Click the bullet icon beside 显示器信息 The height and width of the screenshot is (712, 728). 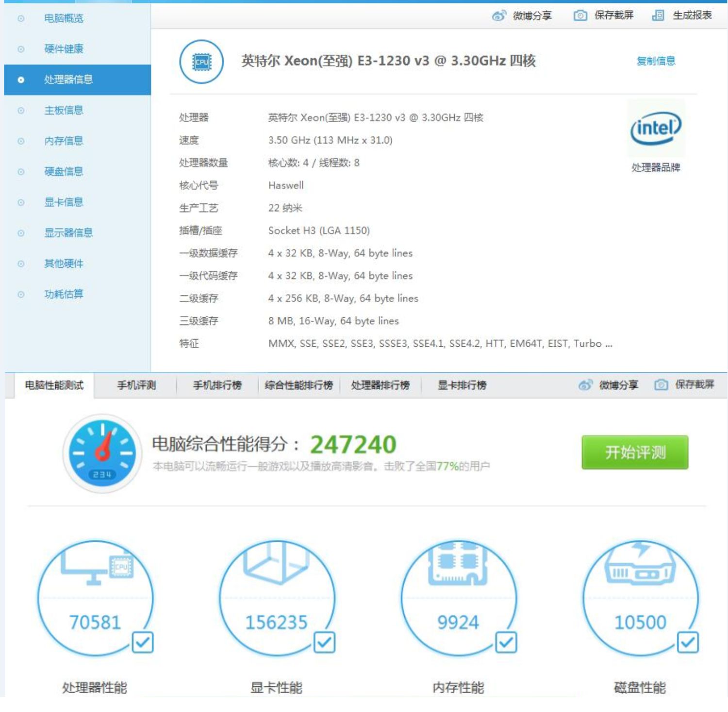click(21, 233)
